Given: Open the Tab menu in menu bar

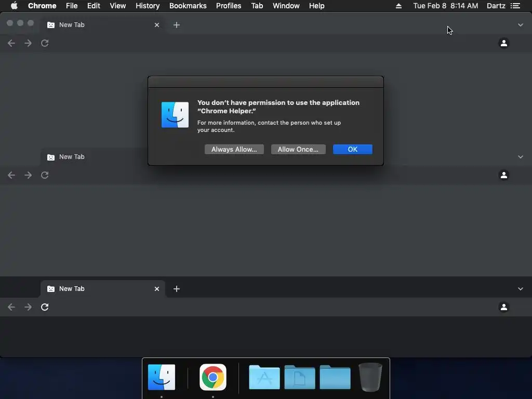Looking at the screenshot, I should click(257, 6).
